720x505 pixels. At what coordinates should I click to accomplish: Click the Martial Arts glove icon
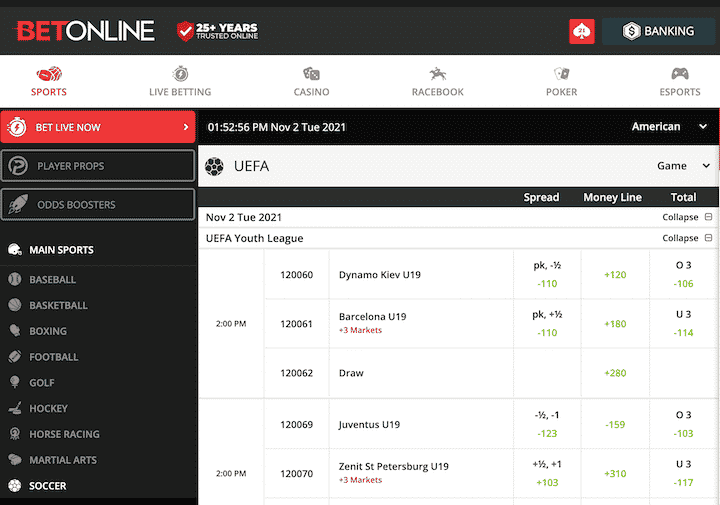coord(15,459)
